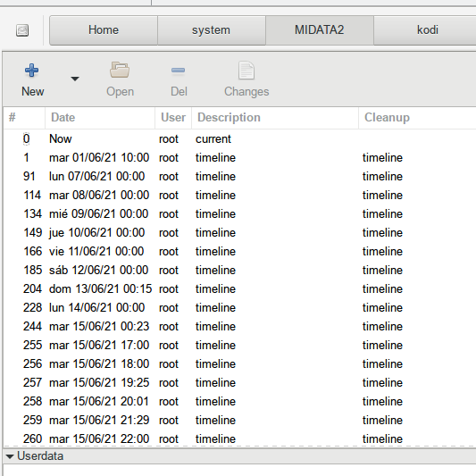Viewport: 476px width, 476px height.
Task: Click Cleanup 'timeline' cell of snapshot 260
Action: point(382,439)
